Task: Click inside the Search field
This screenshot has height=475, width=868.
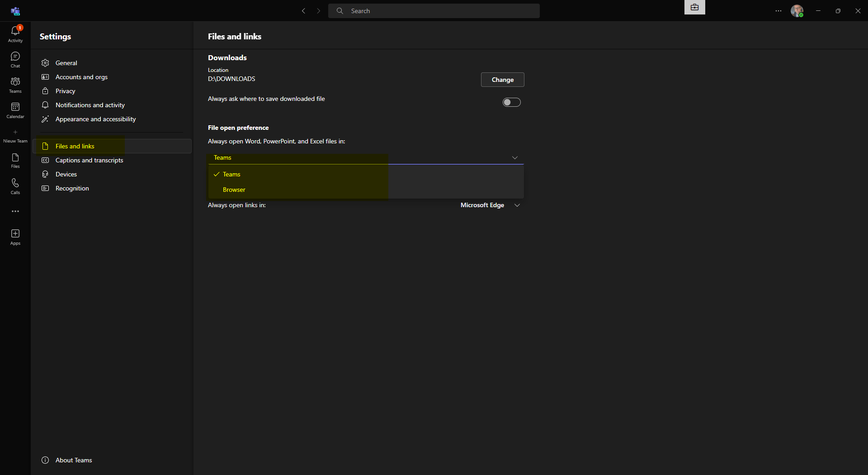Action: coord(433,11)
